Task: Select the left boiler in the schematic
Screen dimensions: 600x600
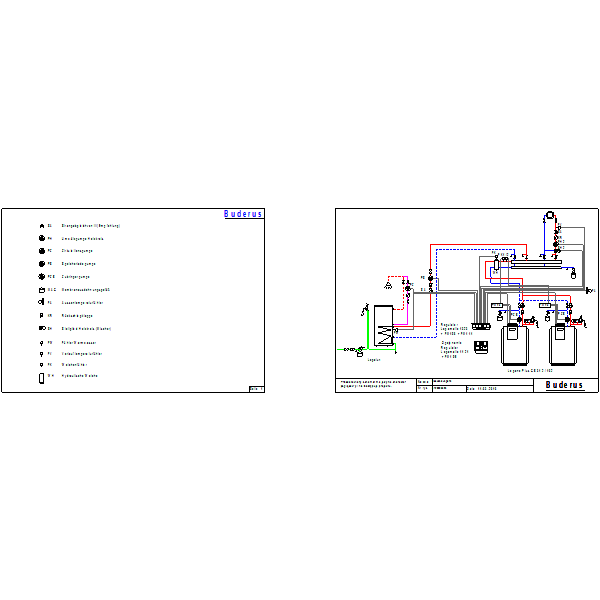Action: tap(515, 344)
